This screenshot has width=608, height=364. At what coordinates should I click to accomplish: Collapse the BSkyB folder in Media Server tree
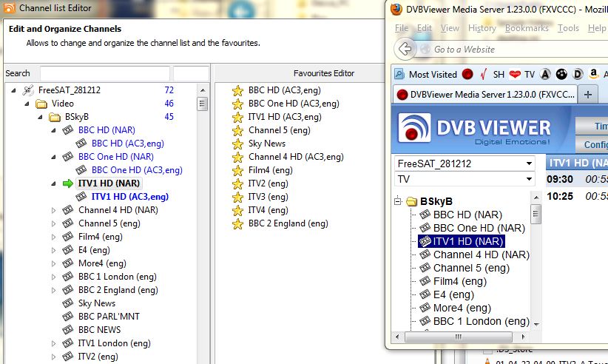pyautogui.click(x=397, y=201)
